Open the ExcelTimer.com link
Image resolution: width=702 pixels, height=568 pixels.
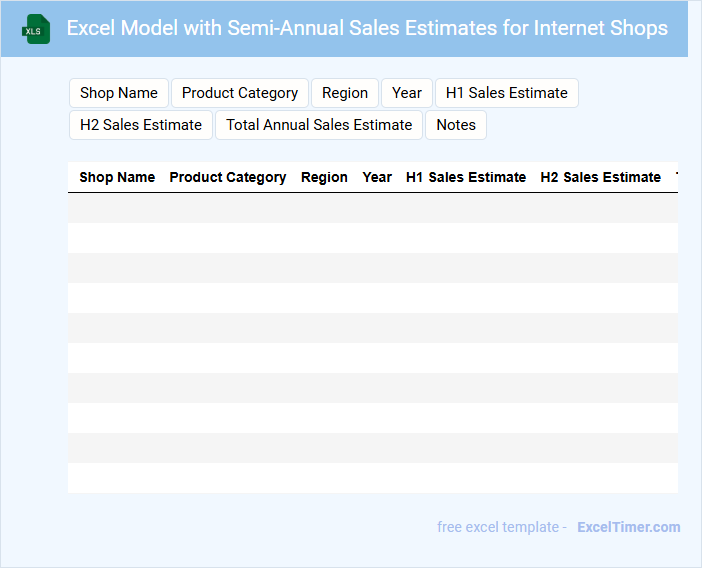(x=628, y=527)
